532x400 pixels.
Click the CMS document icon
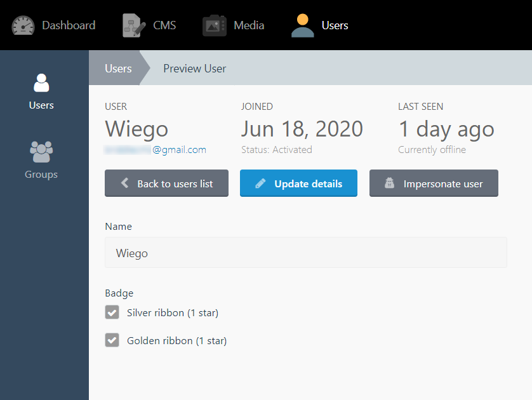coord(134,25)
